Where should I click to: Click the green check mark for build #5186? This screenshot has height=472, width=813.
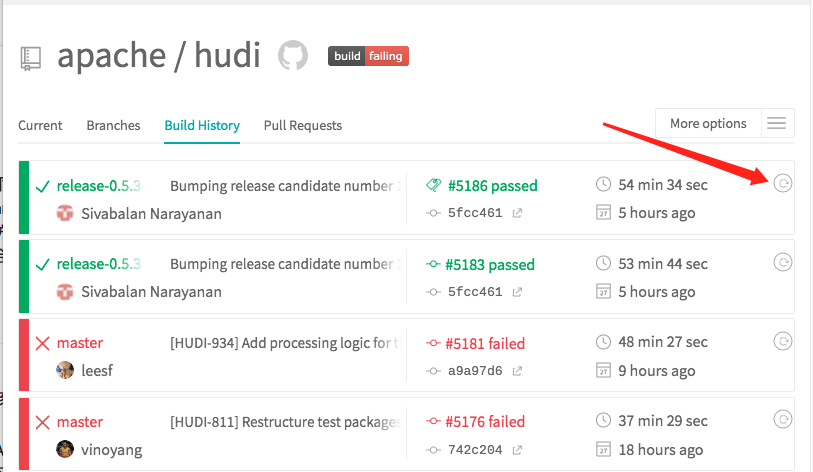[x=43, y=186]
